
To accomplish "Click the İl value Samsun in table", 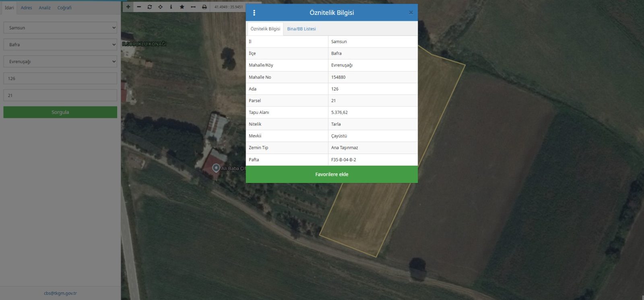I will point(339,41).
